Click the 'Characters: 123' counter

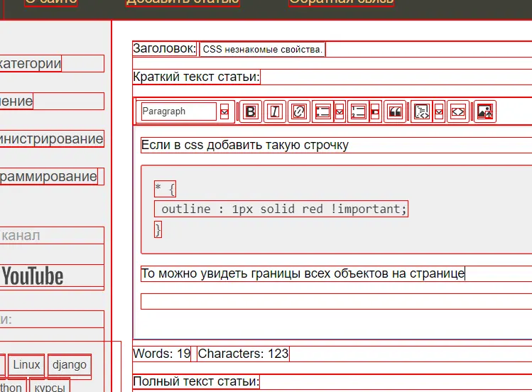243,354
